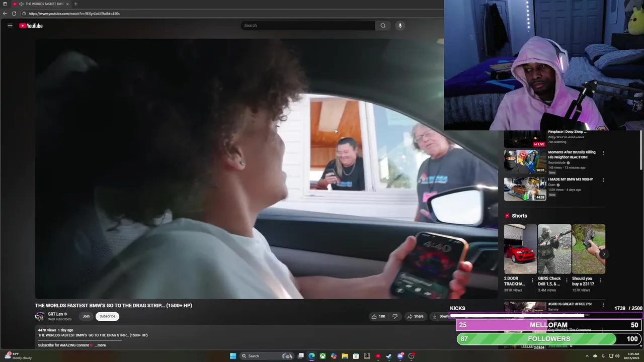
Task: Click 447K views 1 day ago text
Action: click(x=55, y=330)
